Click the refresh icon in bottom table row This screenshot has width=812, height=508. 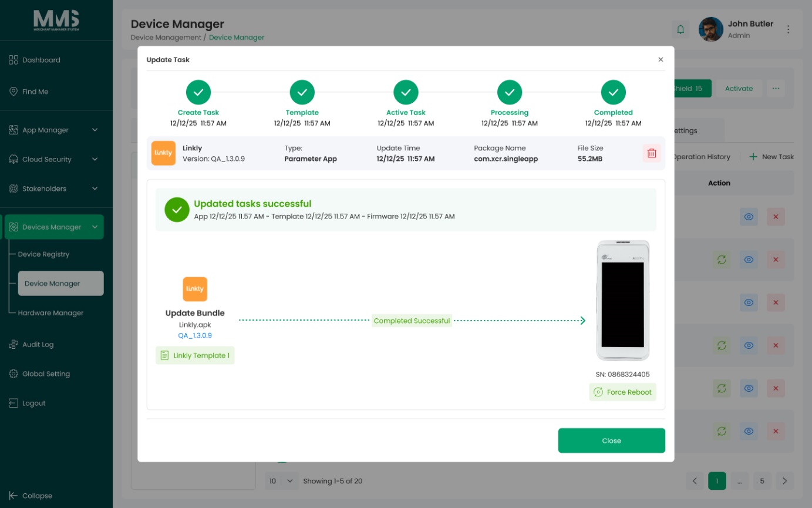722,432
